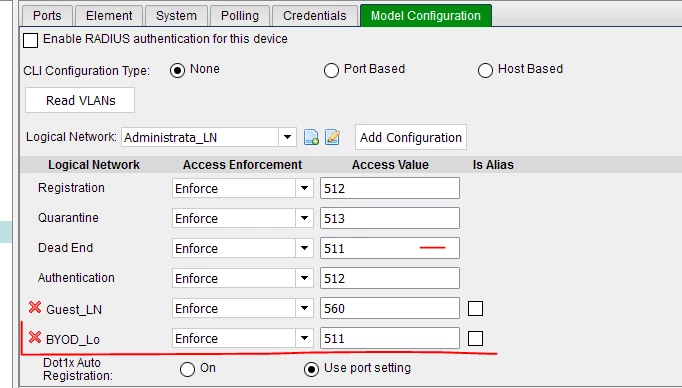
Task: Edit Authentication access value field 512
Action: (x=390, y=278)
